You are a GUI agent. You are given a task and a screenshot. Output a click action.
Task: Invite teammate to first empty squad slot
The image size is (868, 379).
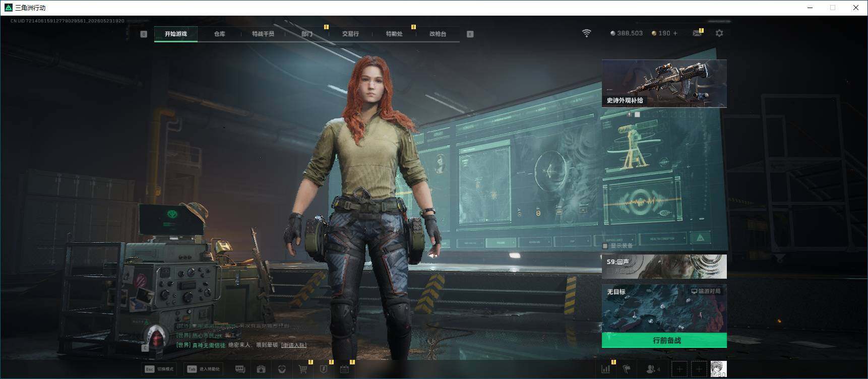click(x=679, y=369)
